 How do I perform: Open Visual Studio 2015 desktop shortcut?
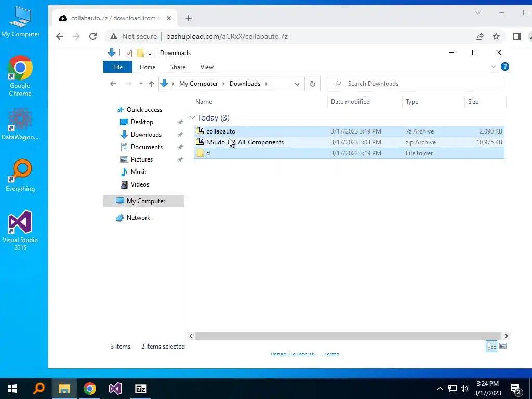point(20,230)
